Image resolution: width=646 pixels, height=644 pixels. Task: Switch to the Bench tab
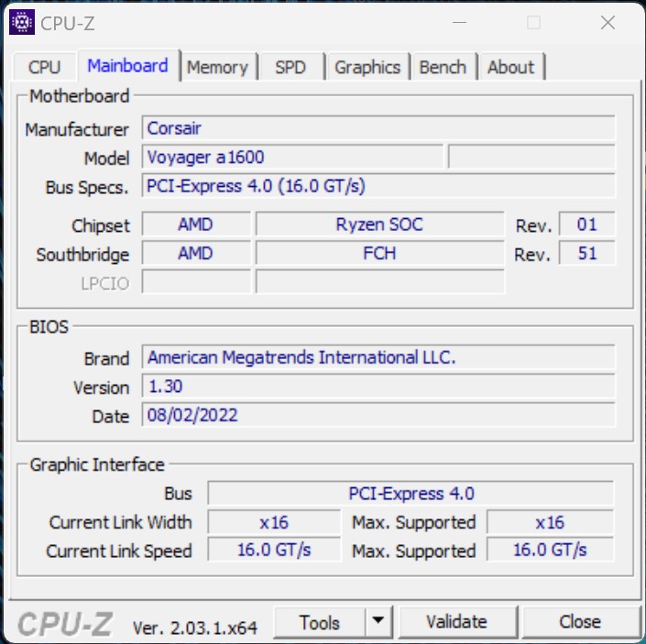[443, 67]
